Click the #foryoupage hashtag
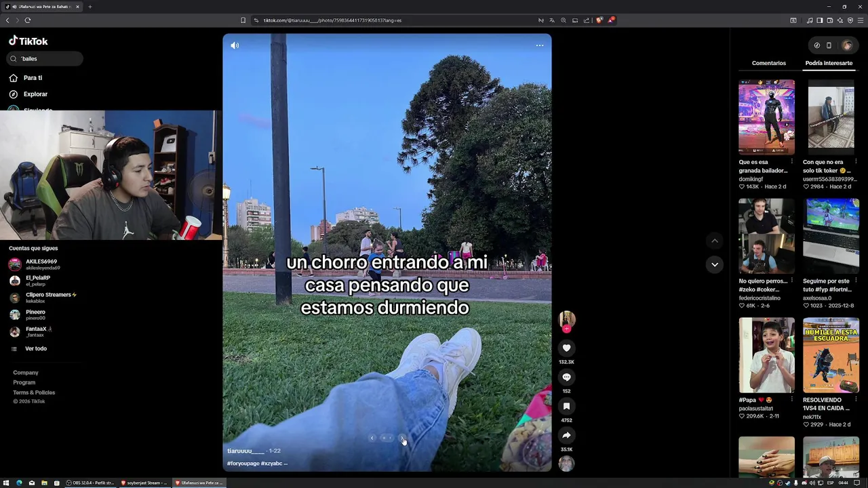Screen dimensions: 868x488 (x=243, y=464)
